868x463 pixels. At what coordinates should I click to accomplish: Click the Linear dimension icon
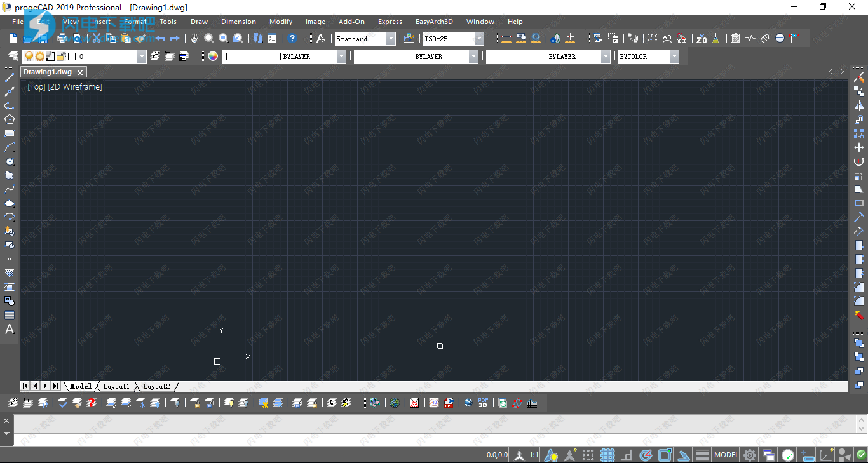click(506, 39)
